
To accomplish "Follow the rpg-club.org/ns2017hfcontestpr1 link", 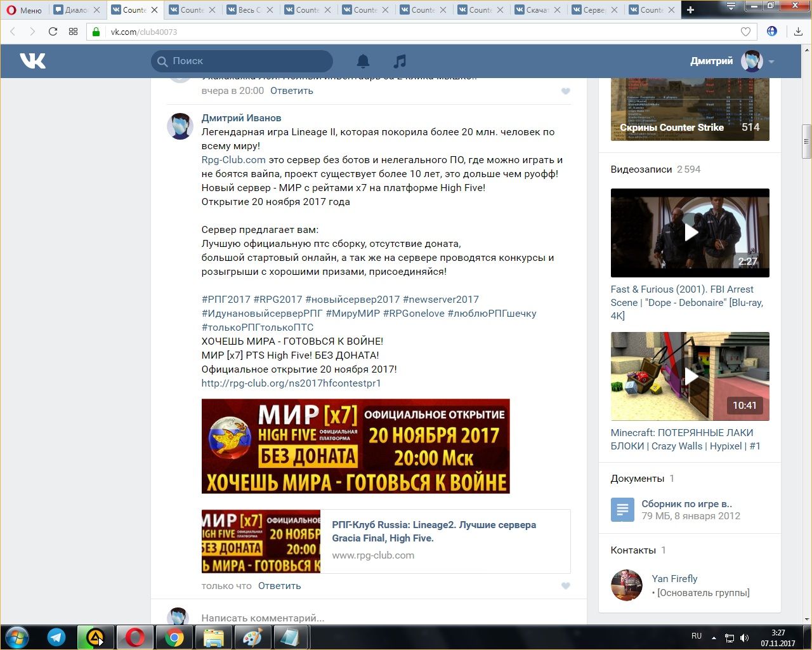I will click(291, 383).
